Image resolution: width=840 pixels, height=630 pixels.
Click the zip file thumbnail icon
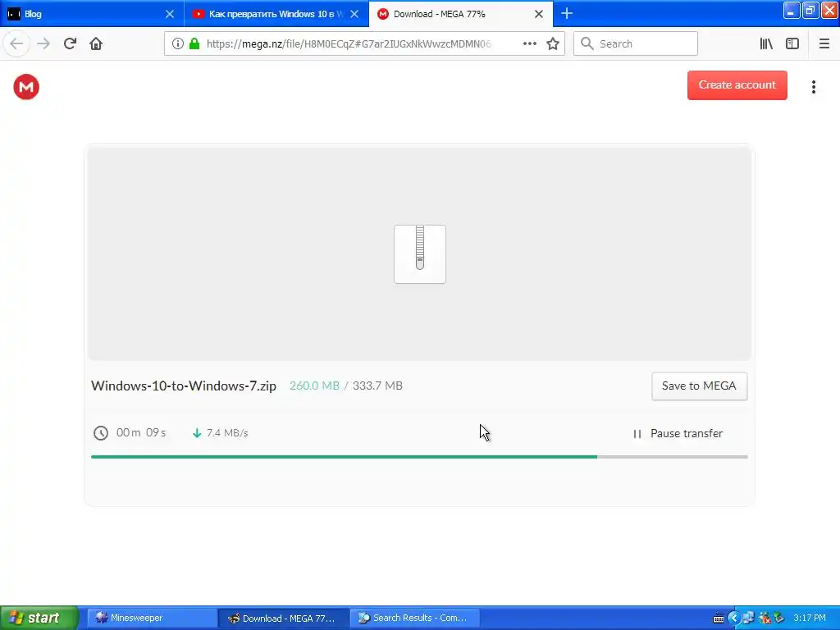420,254
